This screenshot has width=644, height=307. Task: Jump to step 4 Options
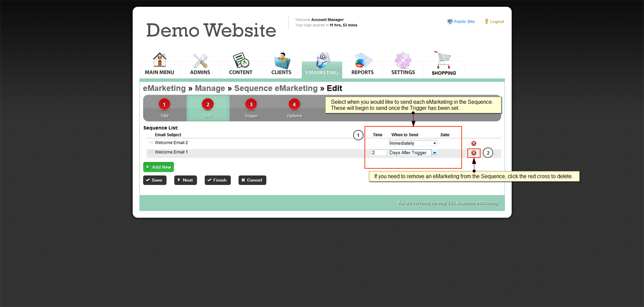tap(294, 108)
